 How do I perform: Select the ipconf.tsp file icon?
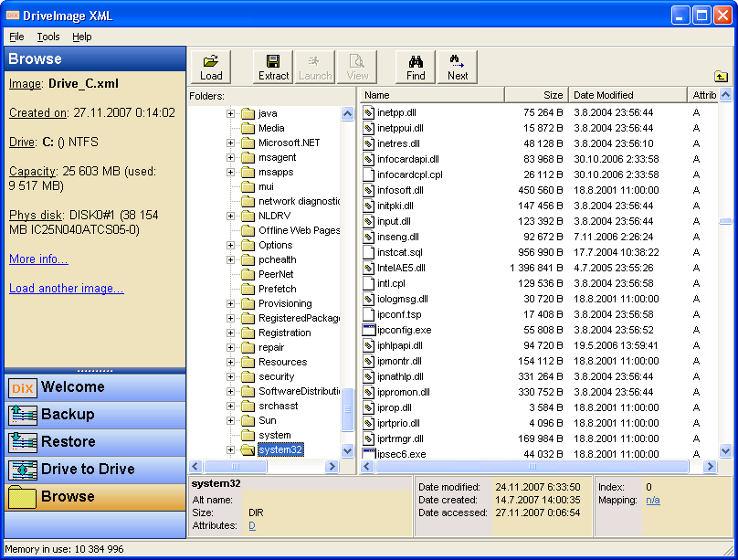[x=368, y=314]
